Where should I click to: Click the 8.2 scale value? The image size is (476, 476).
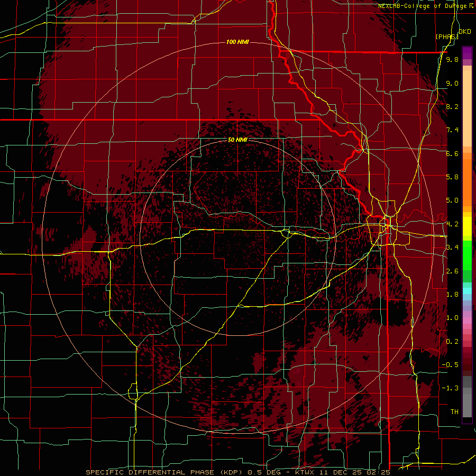click(452, 106)
